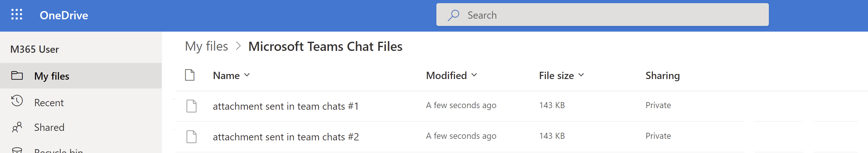
Task: Select the My files folder icon
Action: 17,76
